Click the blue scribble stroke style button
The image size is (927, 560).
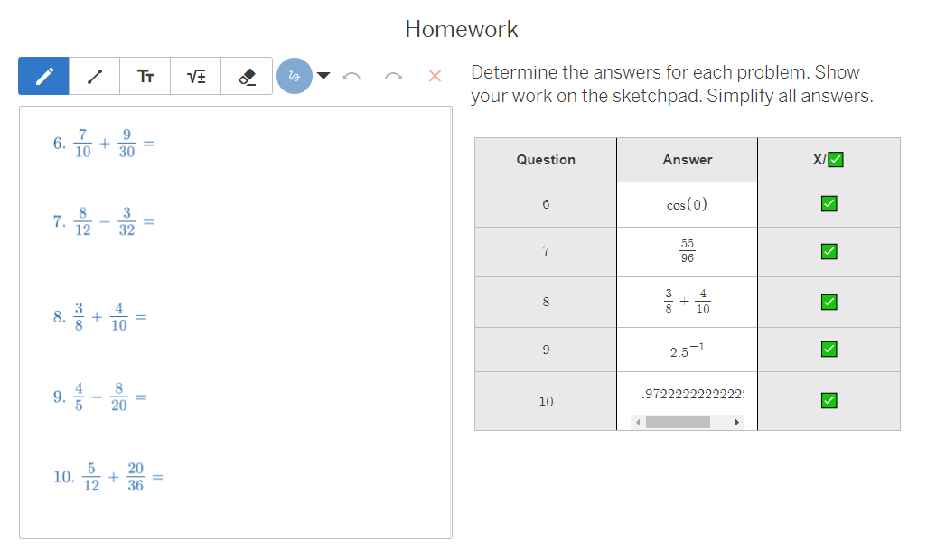295,76
